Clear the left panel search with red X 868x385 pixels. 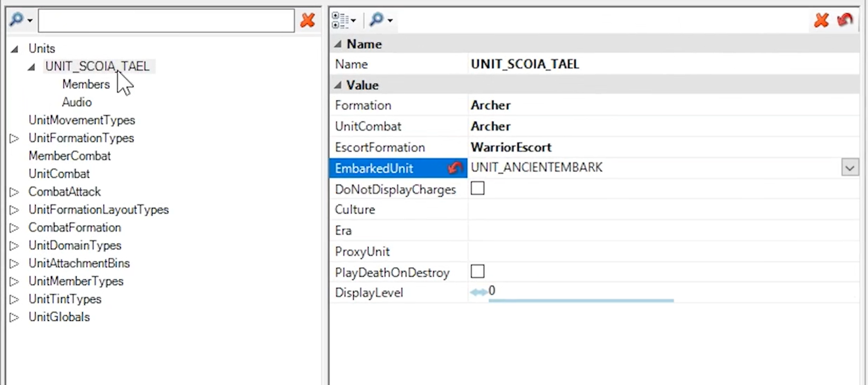tap(307, 21)
